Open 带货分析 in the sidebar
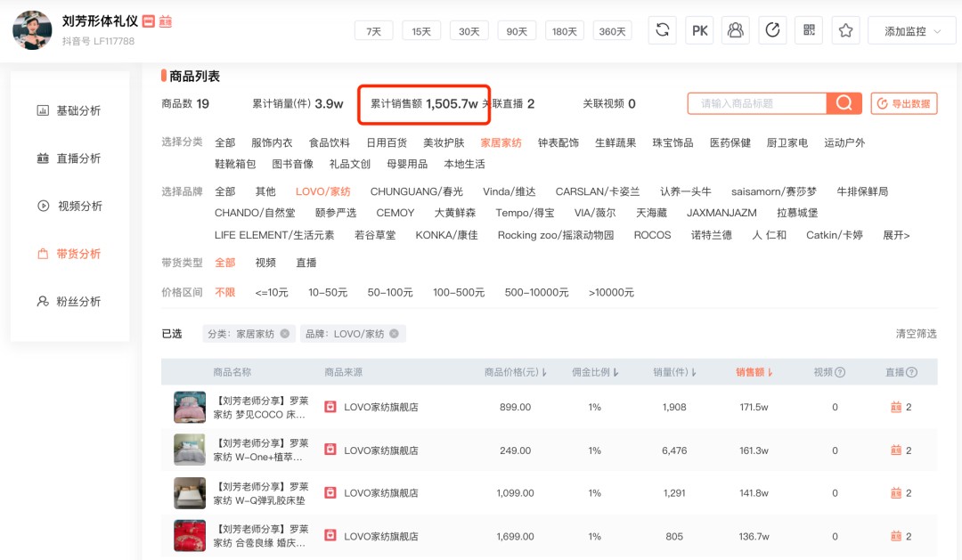Screen dimensions: 962x560 pyautogui.click(x=69, y=254)
